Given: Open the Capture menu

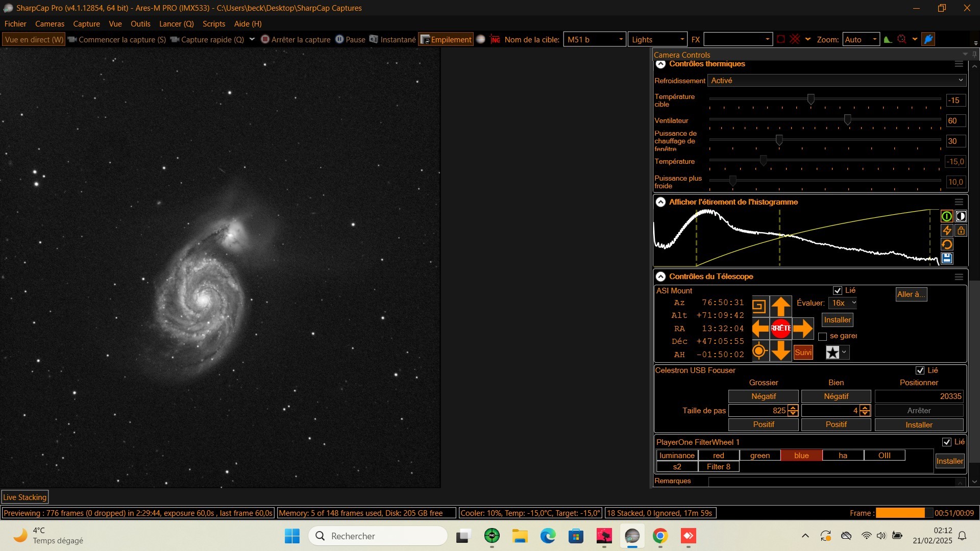Looking at the screenshot, I should [86, 24].
